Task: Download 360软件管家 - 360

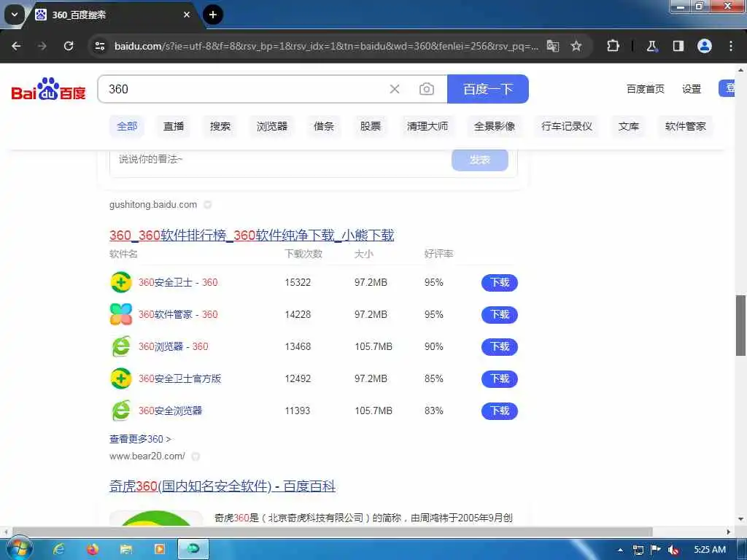Action: point(499,314)
